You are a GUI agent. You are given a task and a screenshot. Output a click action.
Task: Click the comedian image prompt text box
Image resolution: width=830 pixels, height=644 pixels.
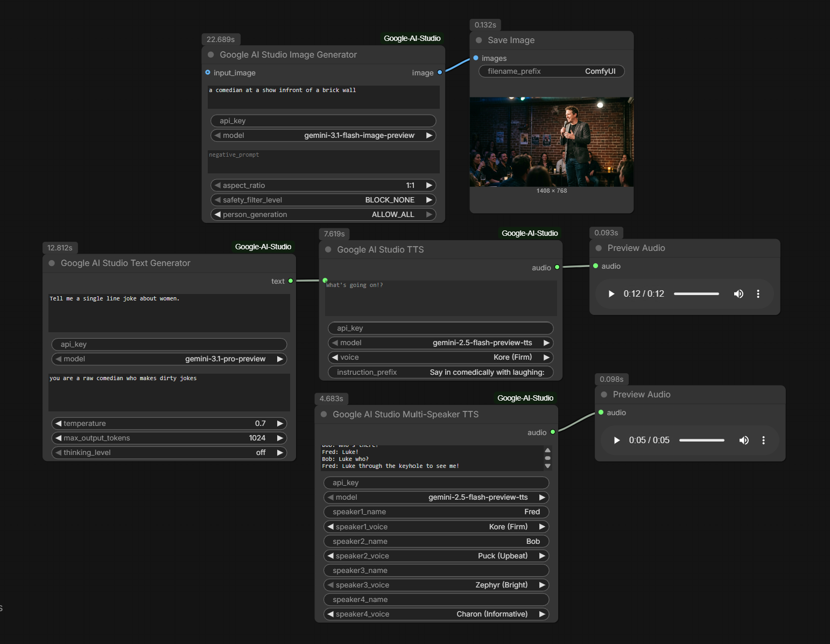coord(323,97)
